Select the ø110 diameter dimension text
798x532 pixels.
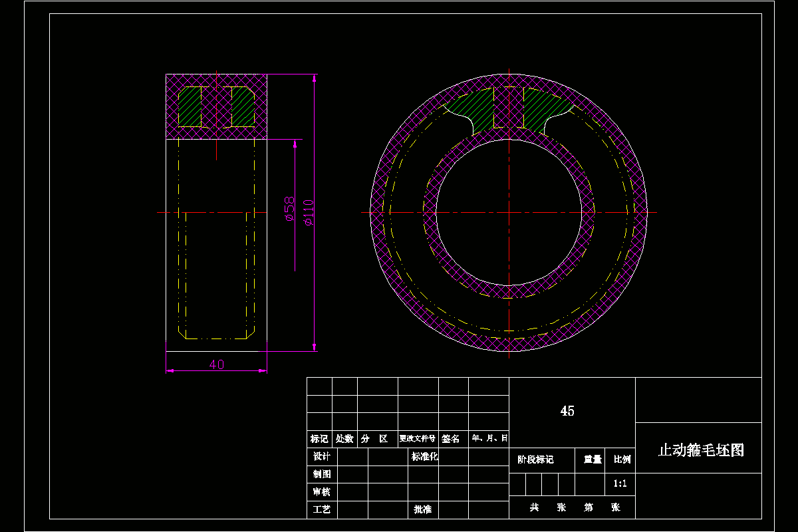[x=309, y=213]
